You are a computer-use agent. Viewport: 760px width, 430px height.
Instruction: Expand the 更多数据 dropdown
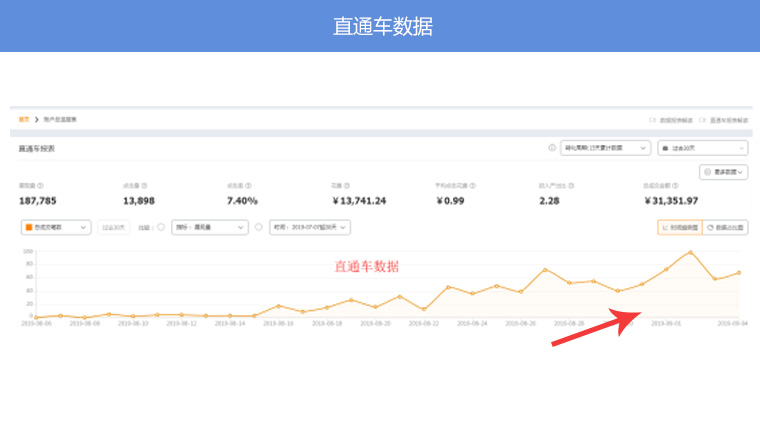(723, 172)
